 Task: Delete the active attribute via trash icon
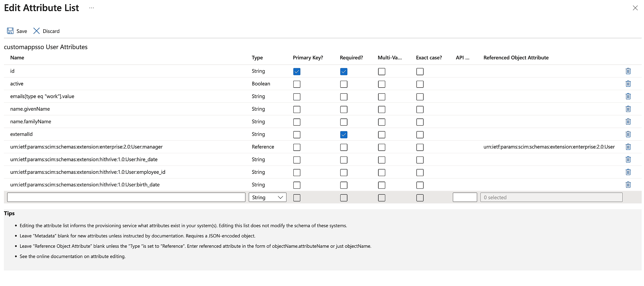(x=628, y=84)
